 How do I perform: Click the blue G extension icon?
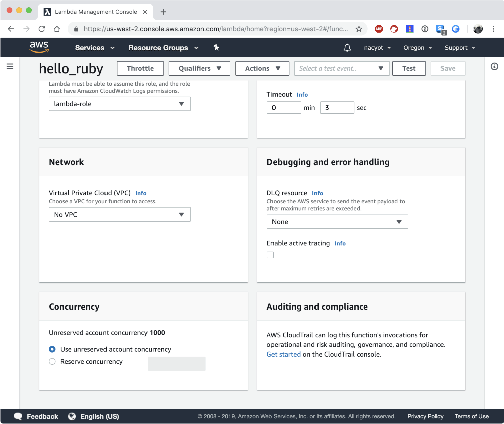tap(456, 29)
